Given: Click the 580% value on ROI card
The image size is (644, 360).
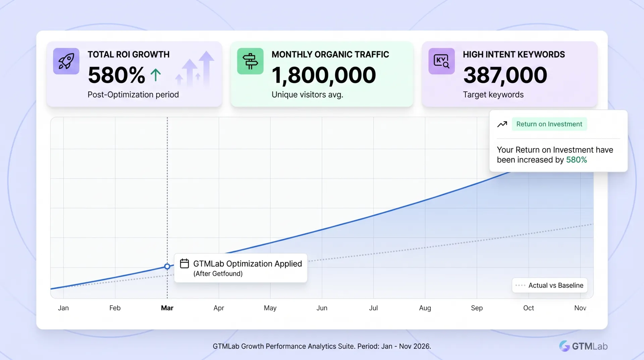Looking at the screenshot, I should (116, 75).
